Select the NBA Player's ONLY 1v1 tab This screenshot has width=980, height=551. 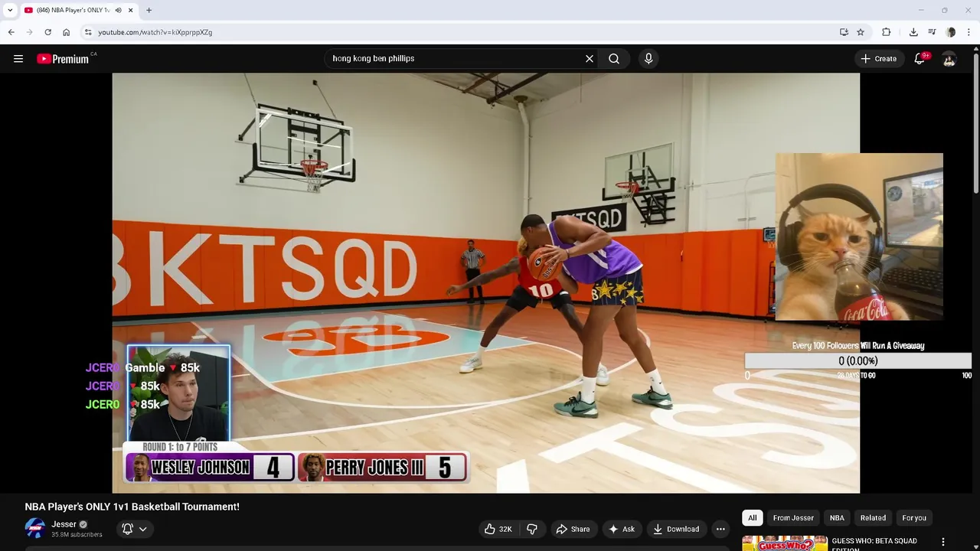[x=73, y=10]
